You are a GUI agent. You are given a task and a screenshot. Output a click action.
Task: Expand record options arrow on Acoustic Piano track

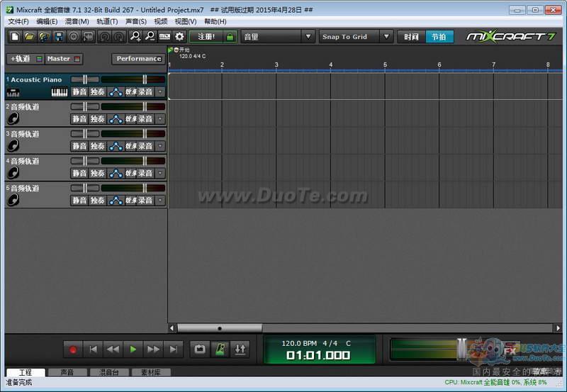click(x=160, y=92)
